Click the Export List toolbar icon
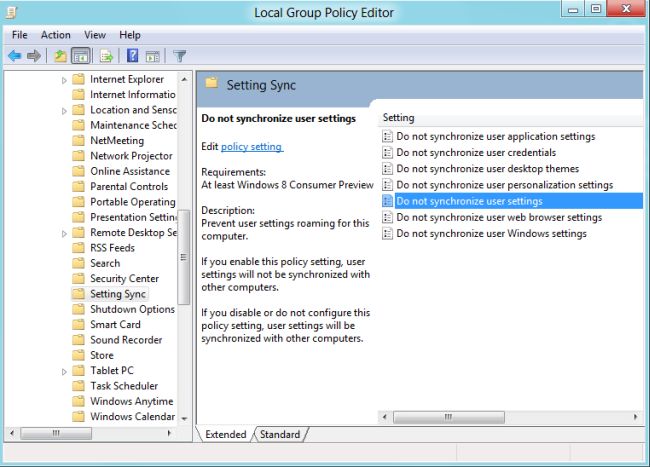Screen dimensions: 650x467 point(107,56)
